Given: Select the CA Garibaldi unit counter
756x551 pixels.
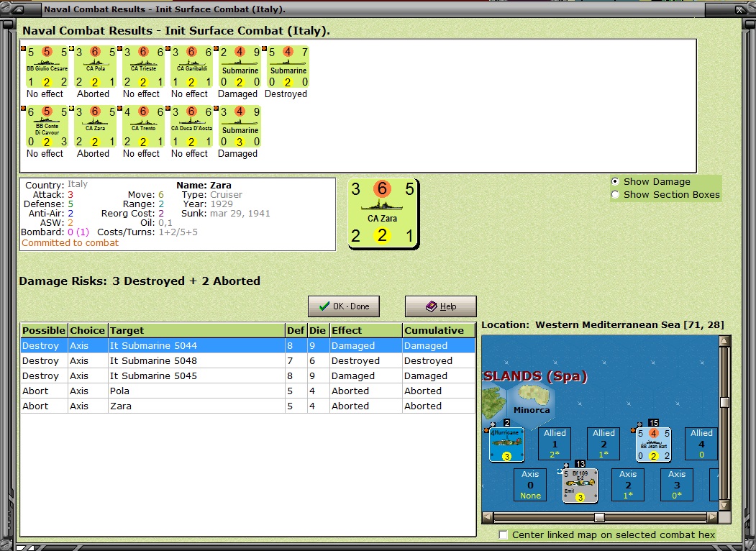Looking at the screenshot, I should pos(191,66).
